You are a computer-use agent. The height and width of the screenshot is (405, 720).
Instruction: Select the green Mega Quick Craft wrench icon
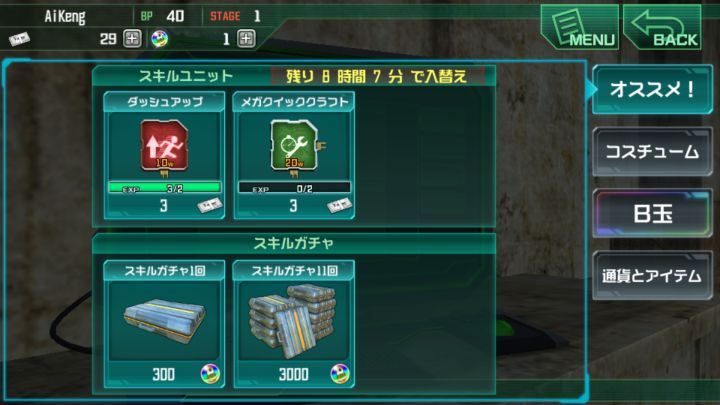pos(294,146)
